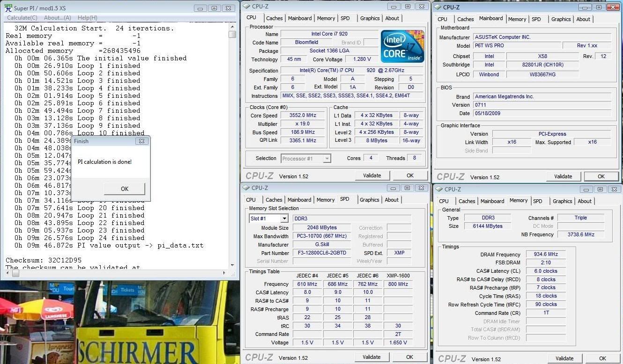
Task: Click the NB Frequency 3738.6 MHz field
Action: (x=581, y=234)
